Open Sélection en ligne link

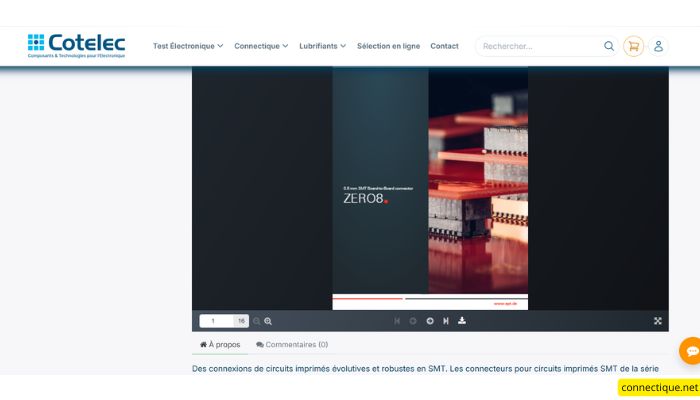388,46
